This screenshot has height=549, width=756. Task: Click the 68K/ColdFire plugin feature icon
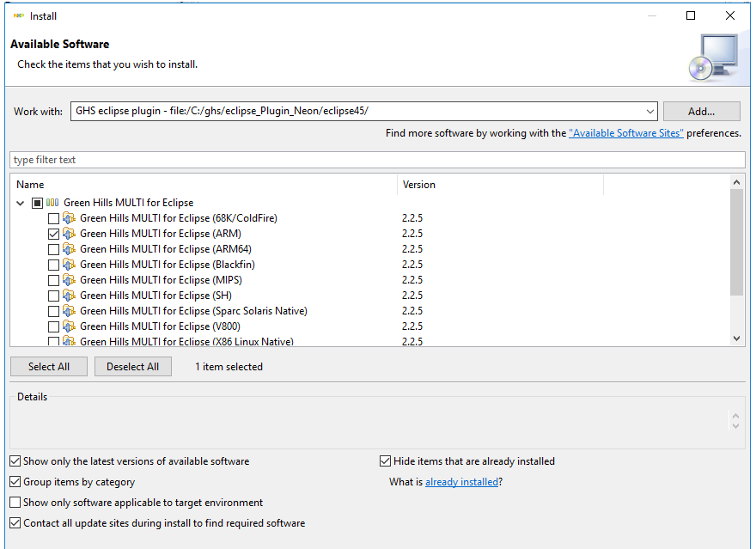click(69, 218)
